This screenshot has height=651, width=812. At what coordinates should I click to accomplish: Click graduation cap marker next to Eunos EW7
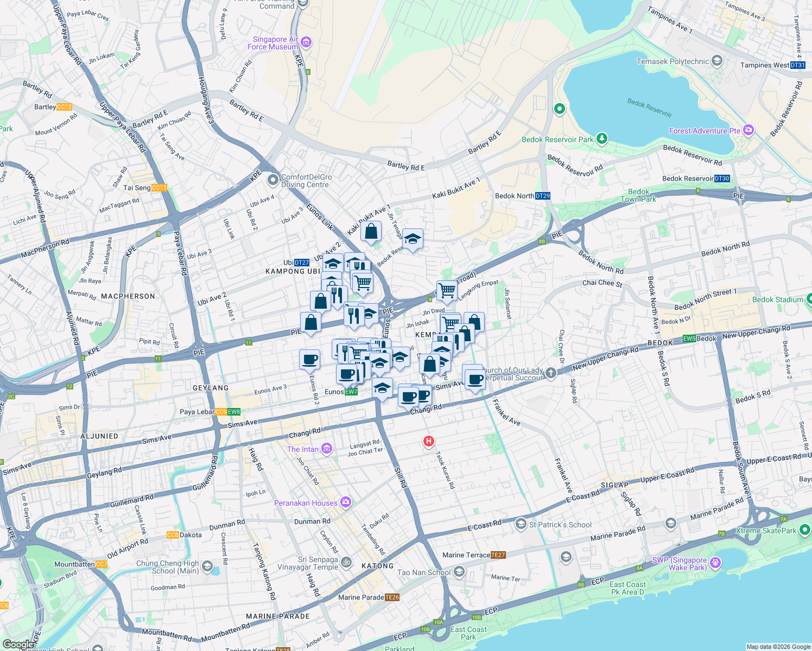[383, 388]
